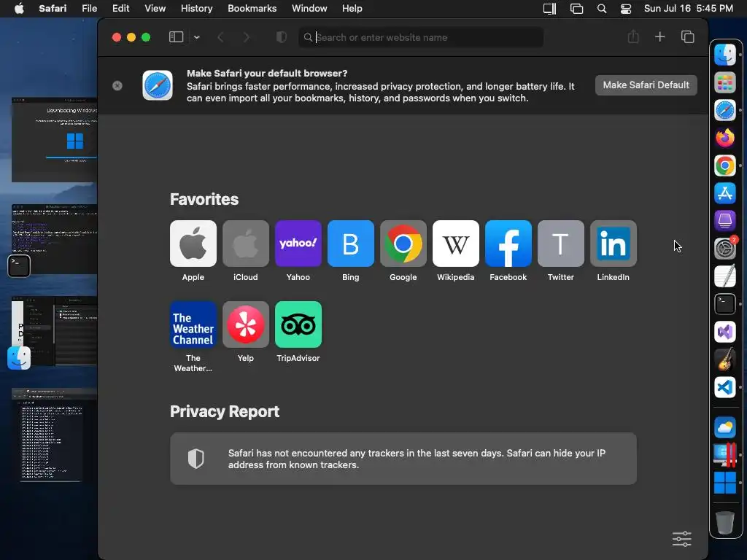Open the TripAdvisor favorite tile
This screenshot has height=560, width=747.
click(298, 324)
